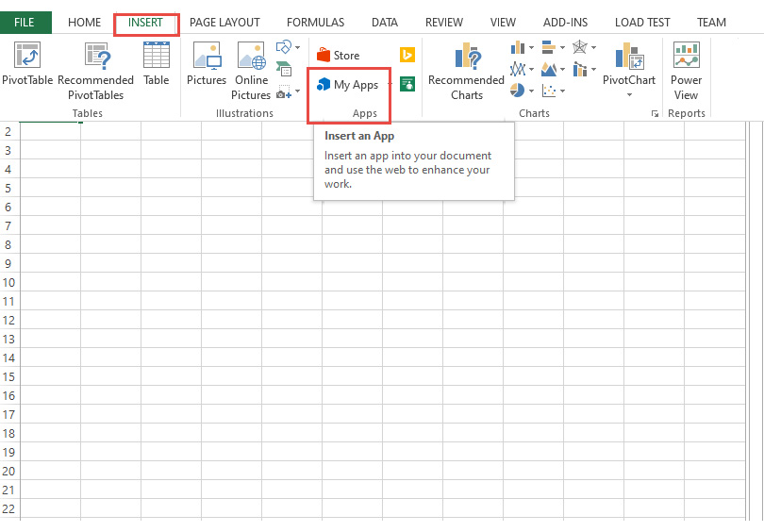This screenshot has width=764, height=532.
Task: Switch to the TEAM tab
Action: point(711,23)
